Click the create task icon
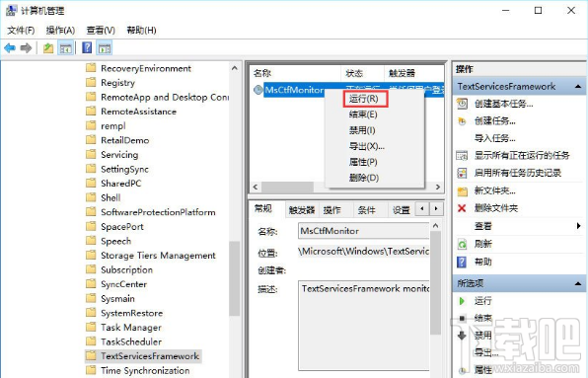This screenshot has width=588, height=378. click(x=462, y=121)
